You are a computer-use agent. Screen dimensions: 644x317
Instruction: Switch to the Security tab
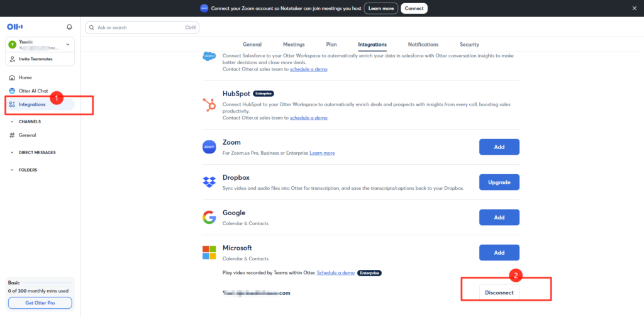(x=469, y=45)
